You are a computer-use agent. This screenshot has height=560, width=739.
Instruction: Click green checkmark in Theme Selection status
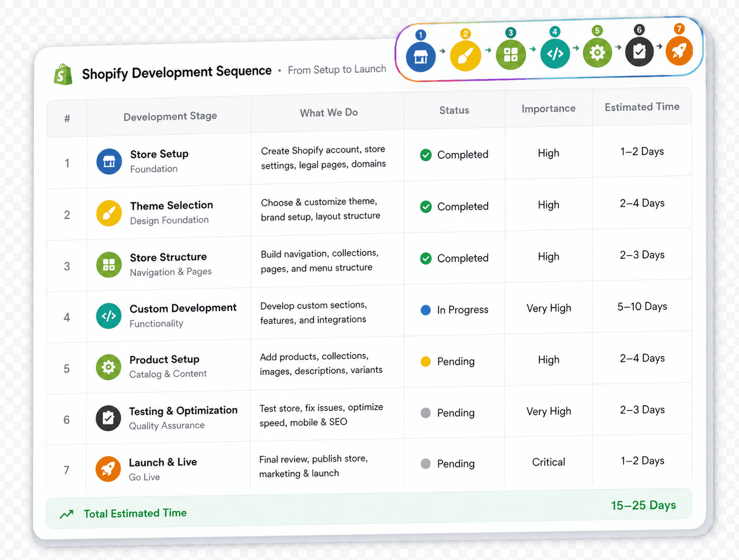click(426, 207)
